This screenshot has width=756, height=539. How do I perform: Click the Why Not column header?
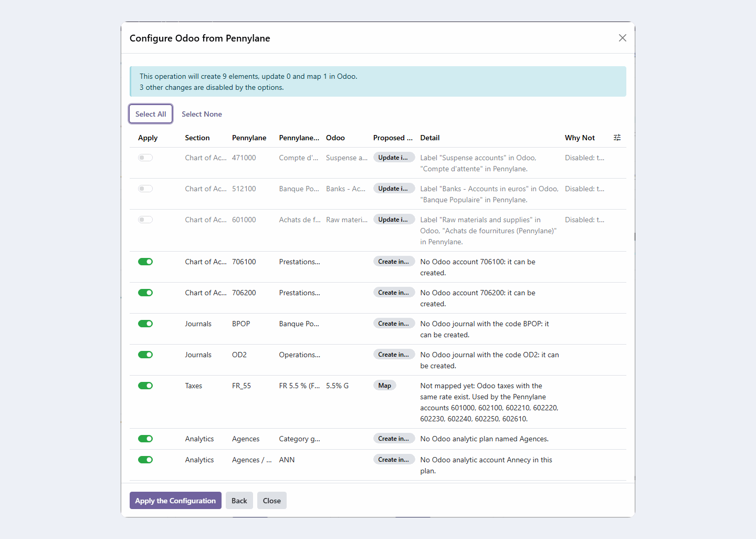[580, 138]
